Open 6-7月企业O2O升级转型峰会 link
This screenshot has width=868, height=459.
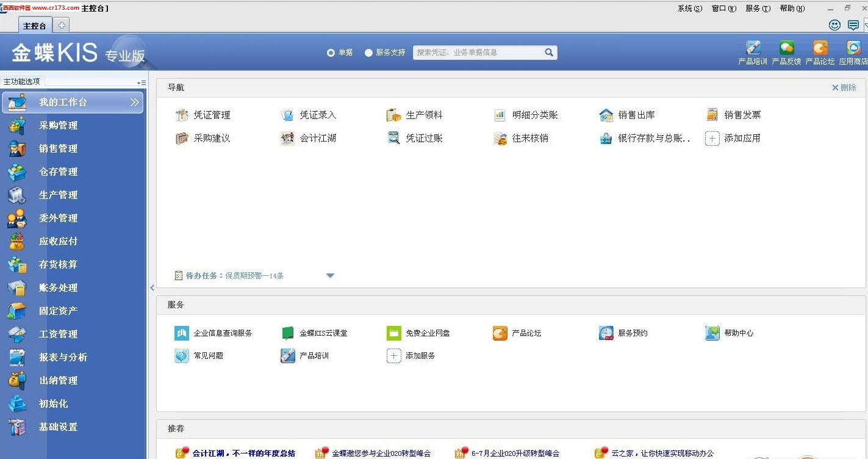(x=515, y=454)
